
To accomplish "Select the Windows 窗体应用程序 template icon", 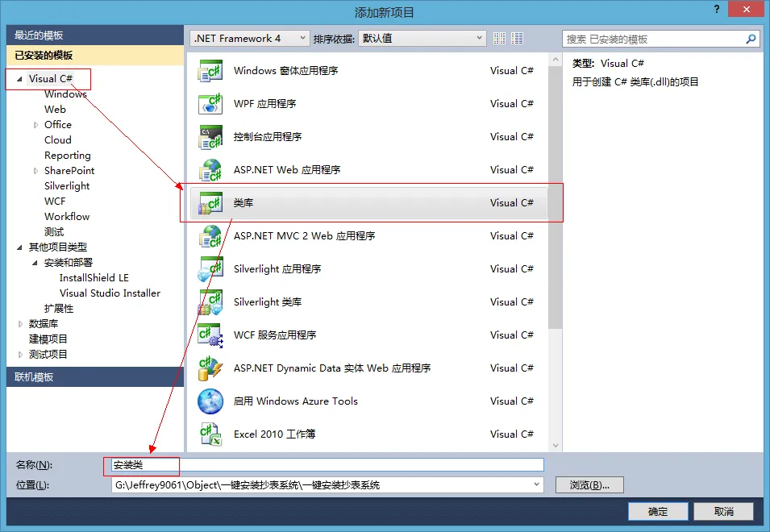I will click(x=210, y=71).
